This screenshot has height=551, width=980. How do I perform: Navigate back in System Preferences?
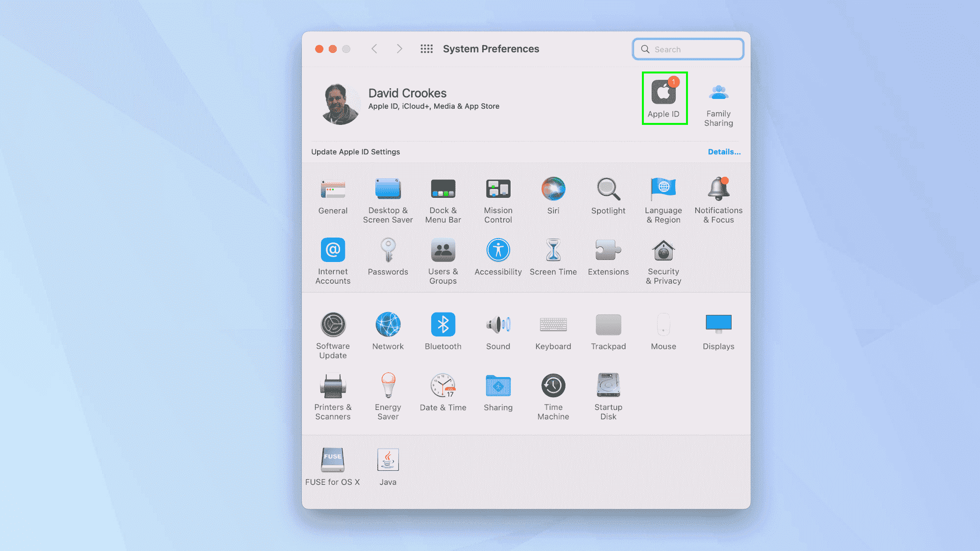(x=374, y=48)
